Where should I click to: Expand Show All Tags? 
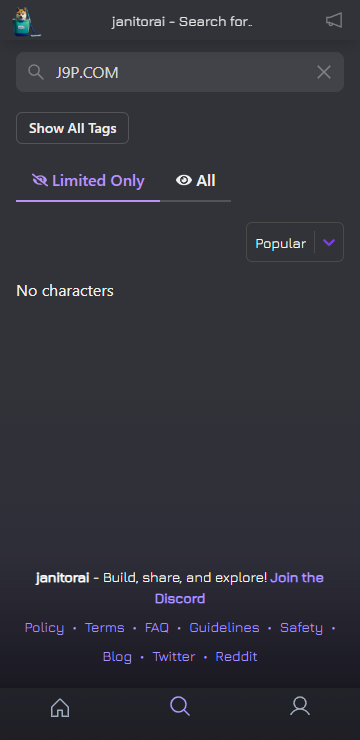[72, 128]
